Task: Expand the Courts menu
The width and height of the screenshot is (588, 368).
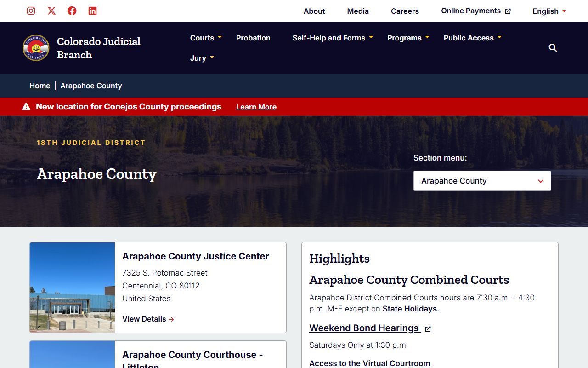Action: tap(206, 38)
